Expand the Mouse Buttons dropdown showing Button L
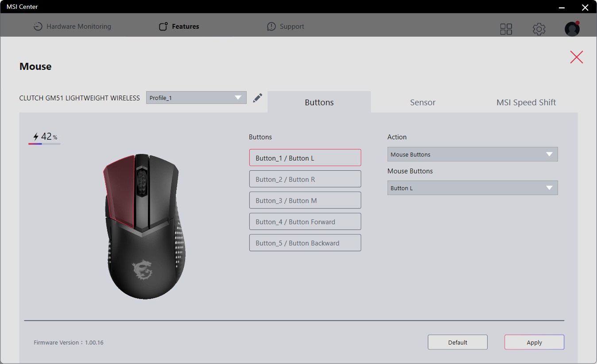This screenshot has height=364, width=597. pos(473,188)
